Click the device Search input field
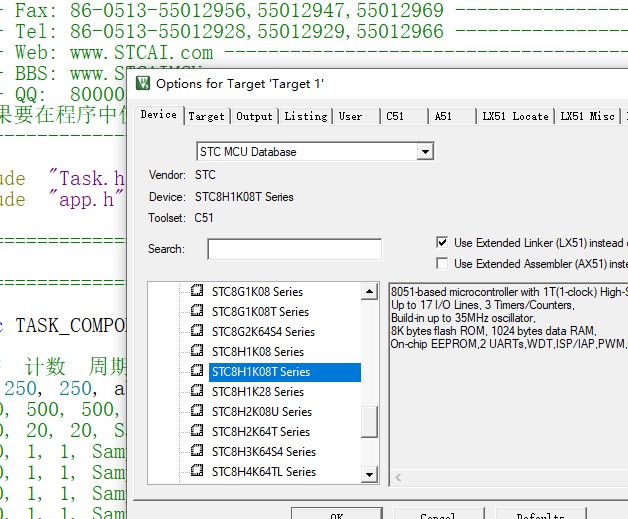 pyautogui.click(x=294, y=249)
